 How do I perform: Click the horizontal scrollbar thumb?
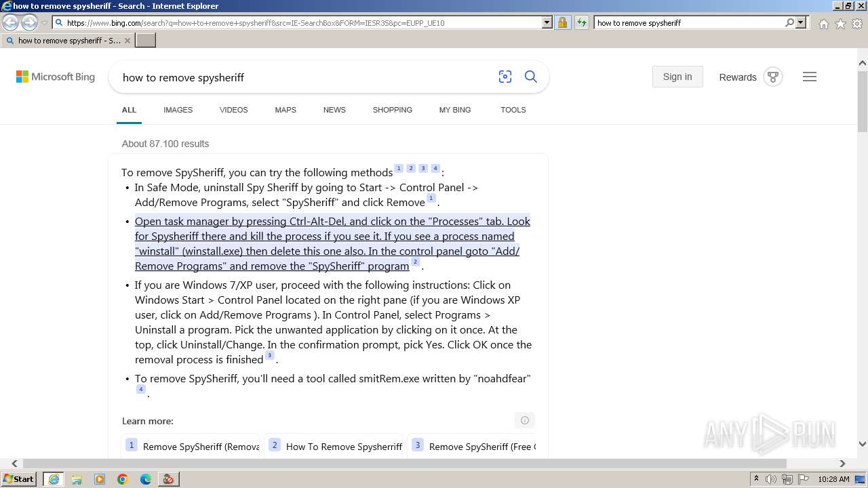click(x=405, y=464)
